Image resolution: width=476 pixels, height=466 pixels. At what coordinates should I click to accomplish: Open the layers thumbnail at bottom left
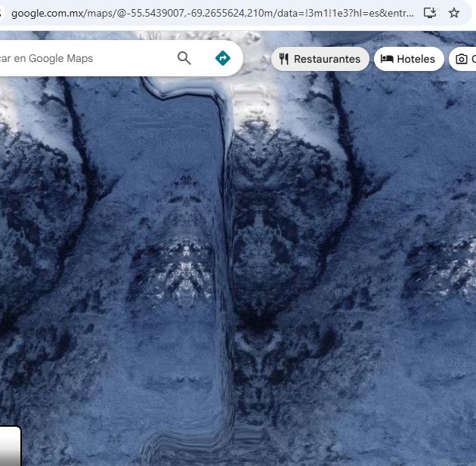tap(10, 446)
